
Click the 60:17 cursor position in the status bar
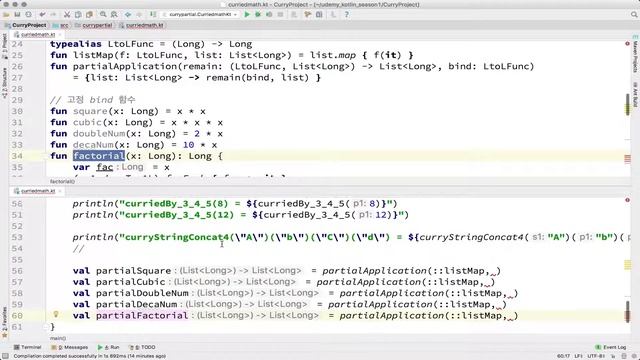coord(563,356)
